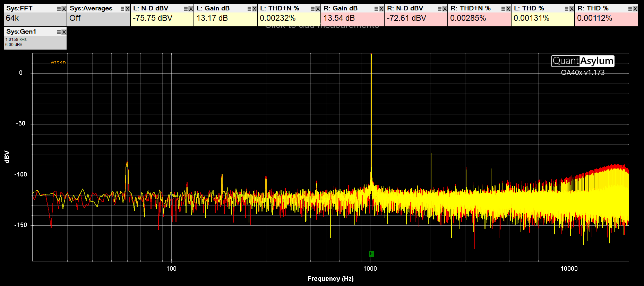The height and width of the screenshot is (286, 644).
Task: Open the Sys:Gen1 tile menu icon
Action: coord(59,32)
